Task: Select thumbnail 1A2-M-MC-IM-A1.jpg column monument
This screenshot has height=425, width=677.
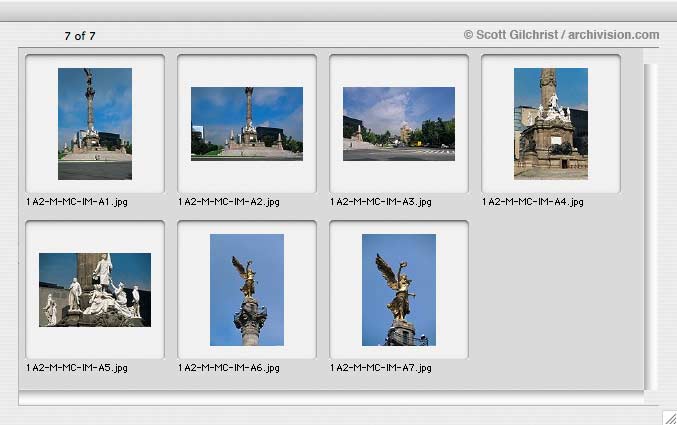Action: click(95, 124)
